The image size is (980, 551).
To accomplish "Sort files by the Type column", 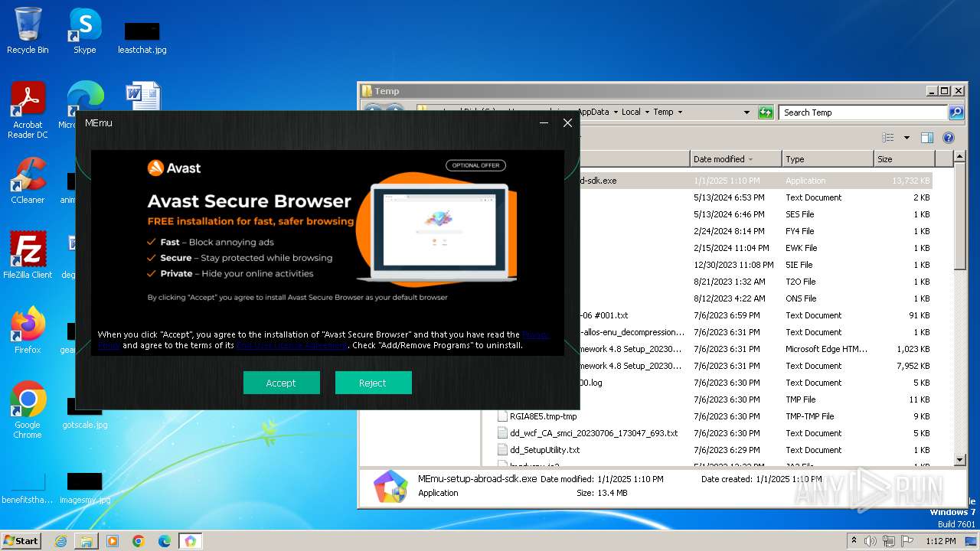I will click(x=828, y=159).
